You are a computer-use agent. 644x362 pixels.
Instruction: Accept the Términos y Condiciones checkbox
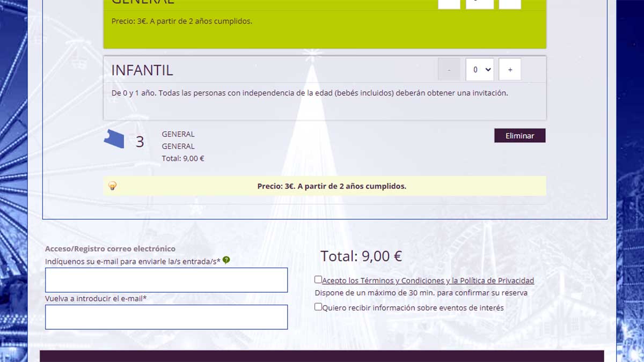point(318,279)
